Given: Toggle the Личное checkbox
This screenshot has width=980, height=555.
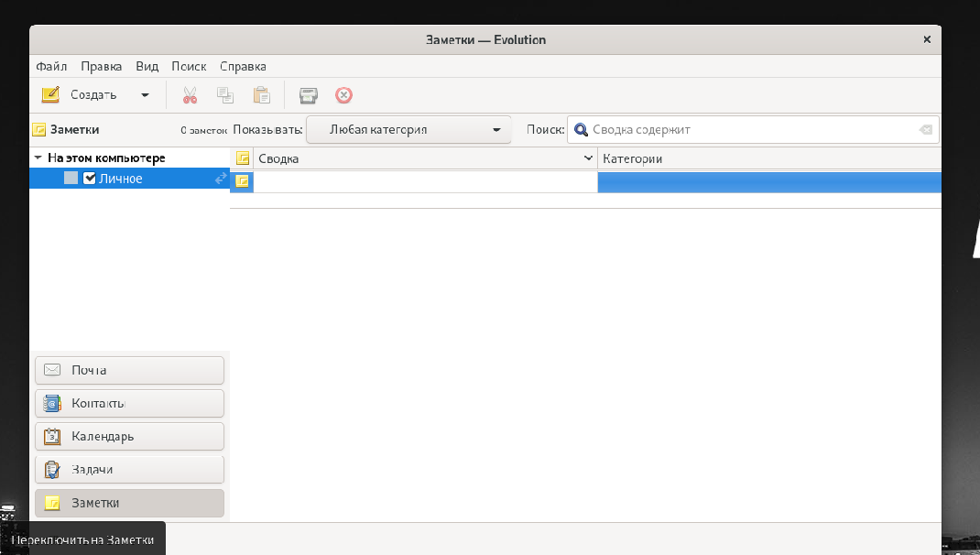Looking at the screenshot, I should point(90,179).
